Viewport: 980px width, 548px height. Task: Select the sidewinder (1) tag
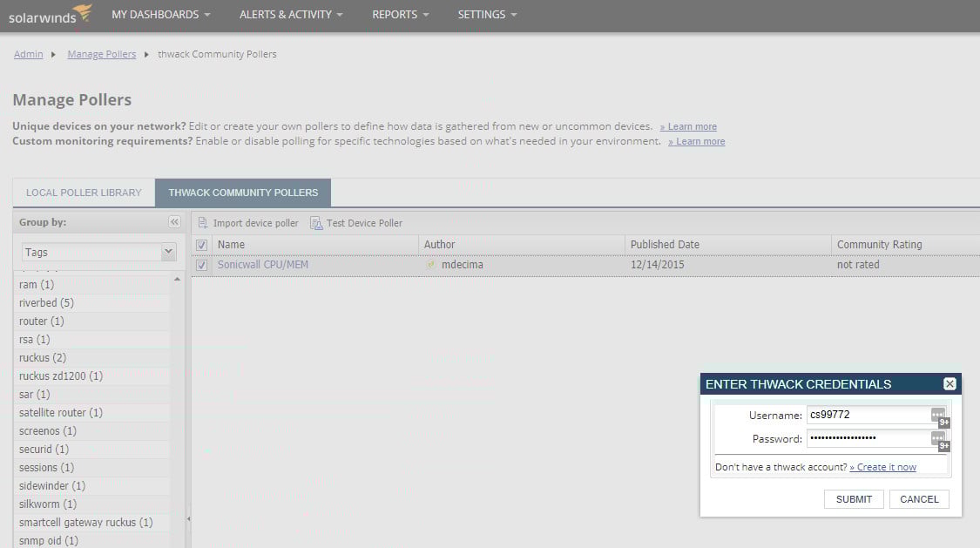click(x=91, y=485)
